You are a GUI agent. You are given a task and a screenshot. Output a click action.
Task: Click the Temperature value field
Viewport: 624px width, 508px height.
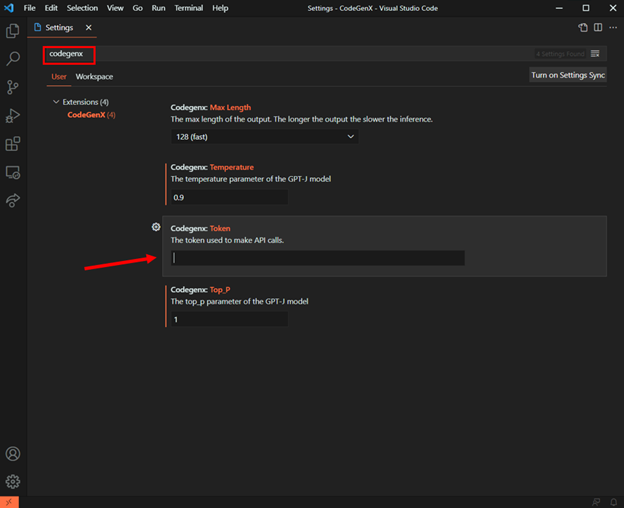(229, 197)
